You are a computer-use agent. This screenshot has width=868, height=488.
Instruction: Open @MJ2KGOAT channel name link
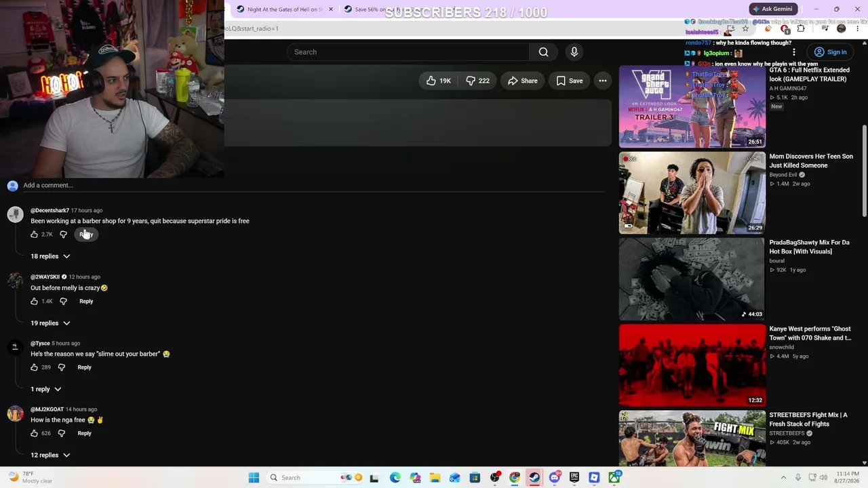47,409
